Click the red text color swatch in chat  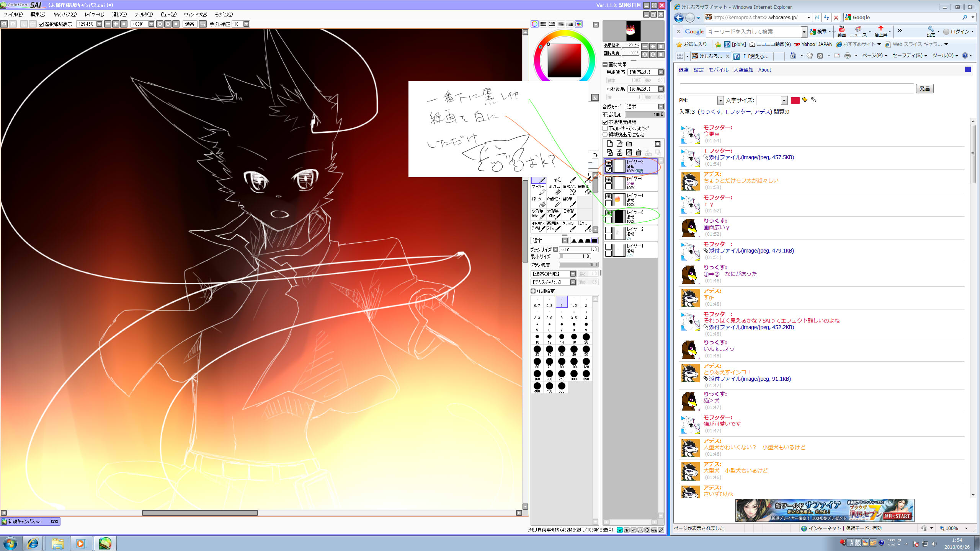pyautogui.click(x=795, y=100)
